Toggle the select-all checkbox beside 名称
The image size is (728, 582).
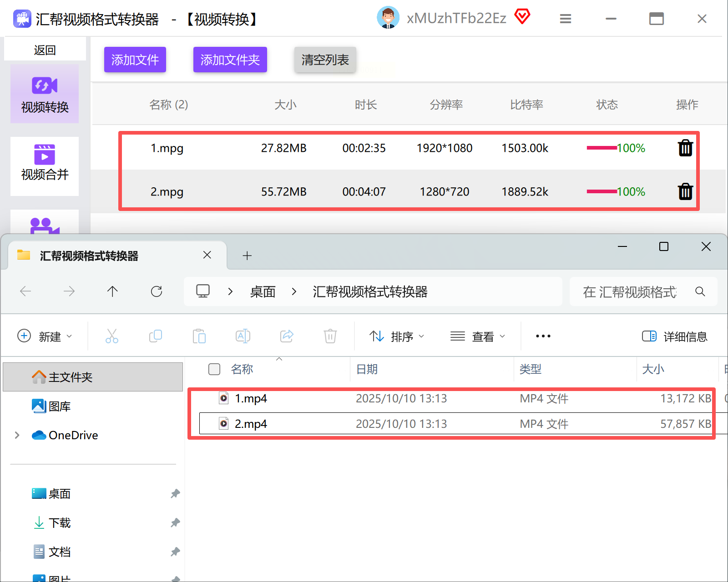point(214,369)
